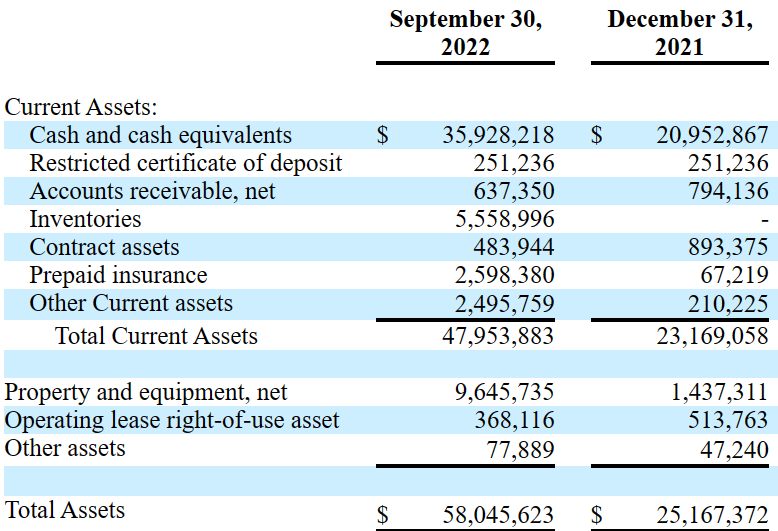This screenshot has height=531, width=778.
Task: Click the Accounts receivable, net label
Action: (152, 192)
